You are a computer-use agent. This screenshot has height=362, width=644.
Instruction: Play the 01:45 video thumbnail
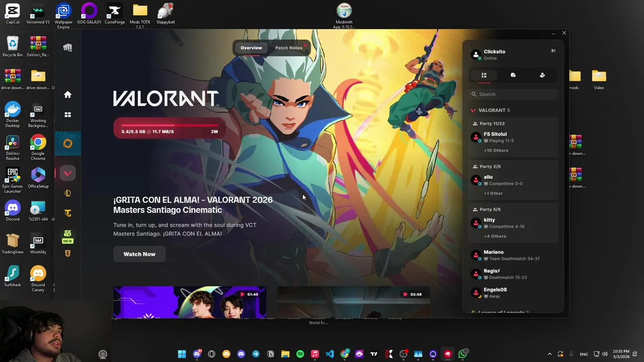click(190, 302)
